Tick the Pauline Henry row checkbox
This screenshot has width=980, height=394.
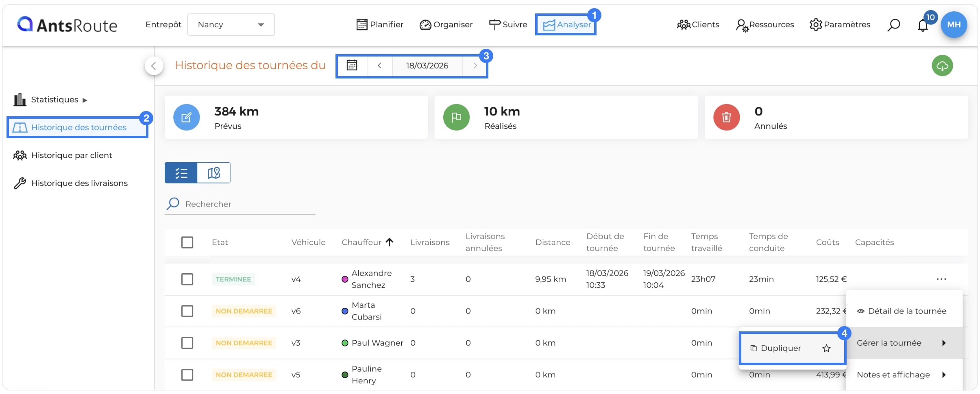tap(187, 374)
